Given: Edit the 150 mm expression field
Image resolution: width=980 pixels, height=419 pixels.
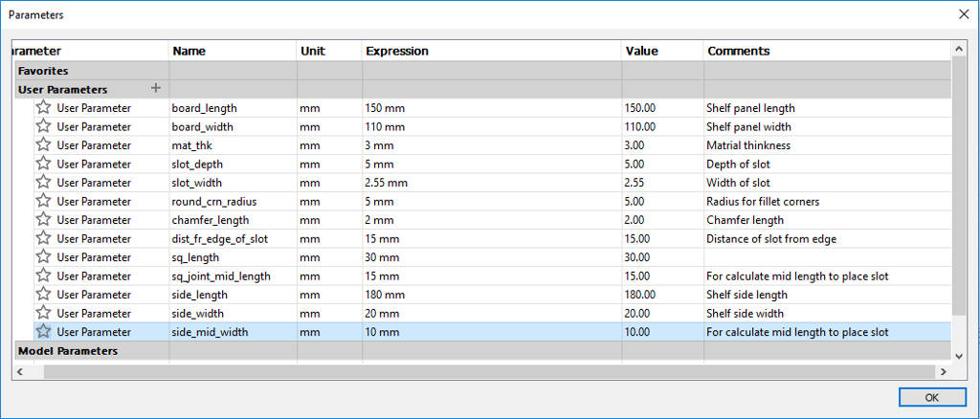Looking at the screenshot, I should (492, 107).
